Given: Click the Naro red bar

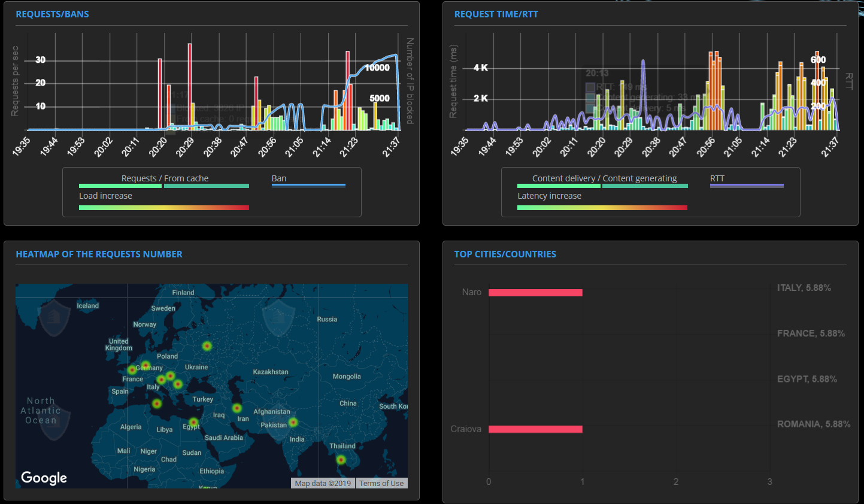Looking at the screenshot, I should [x=535, y=293].
